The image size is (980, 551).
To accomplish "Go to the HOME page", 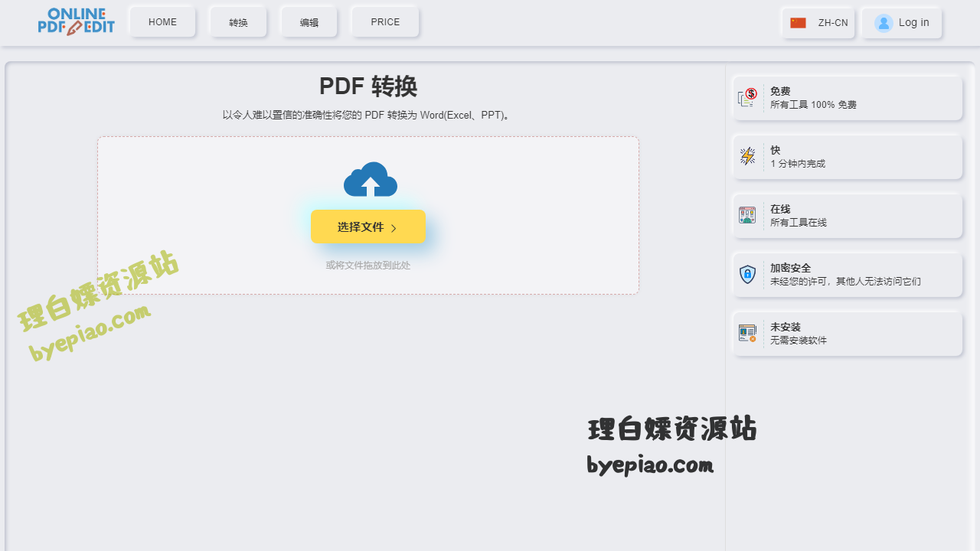I will [x=162, y=22].
